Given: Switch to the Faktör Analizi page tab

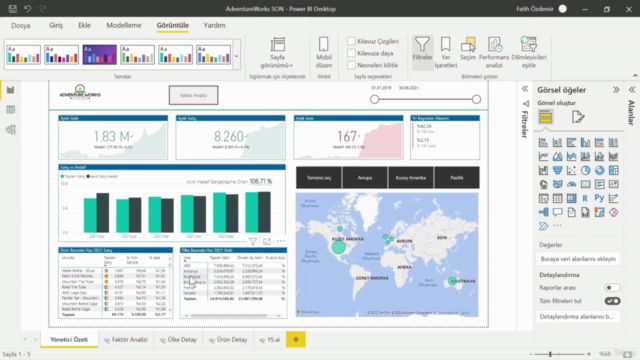Looking at the screenshot, I should (126, 340).
